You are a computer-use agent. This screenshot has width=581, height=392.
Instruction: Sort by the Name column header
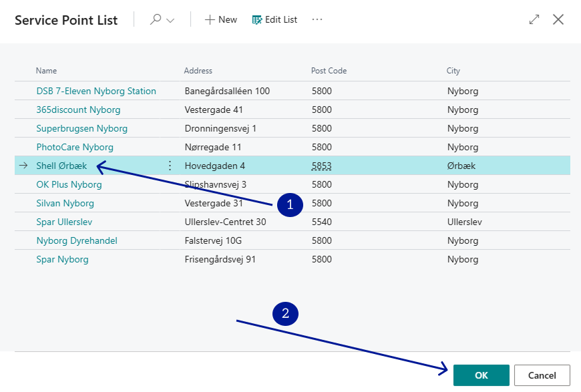pyautogui.click(x=47, y=71)
